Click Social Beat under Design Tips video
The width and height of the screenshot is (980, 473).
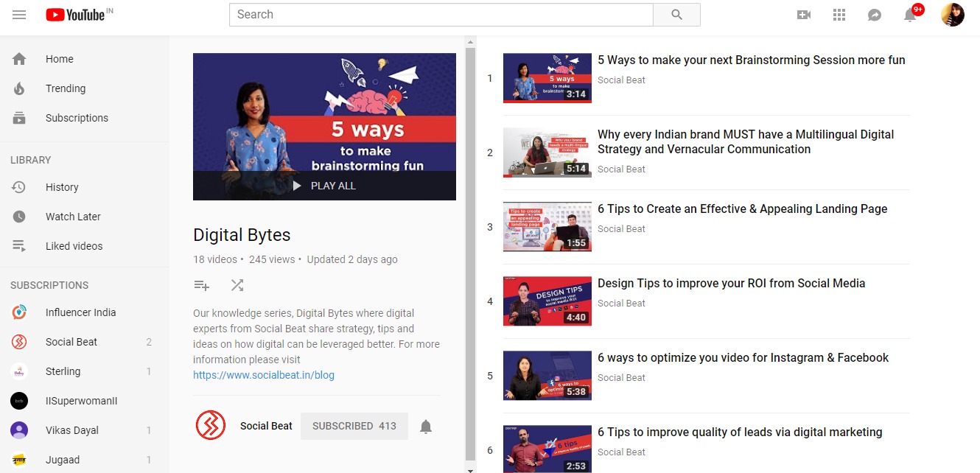(x=621, y=304)
